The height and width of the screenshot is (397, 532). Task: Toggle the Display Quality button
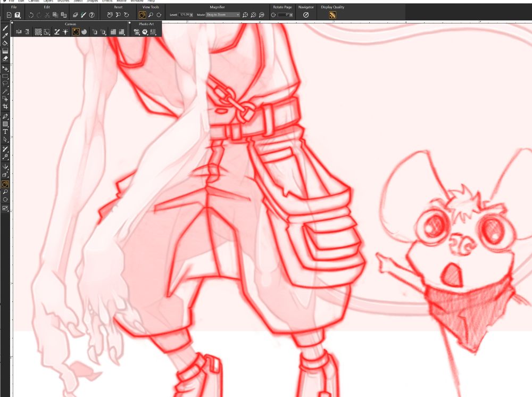[332, 15]
